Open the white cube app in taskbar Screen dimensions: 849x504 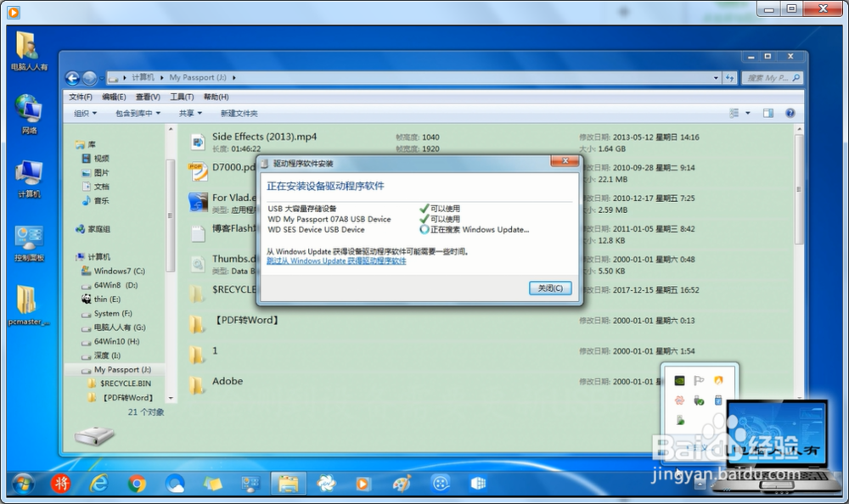coord(478,484)
